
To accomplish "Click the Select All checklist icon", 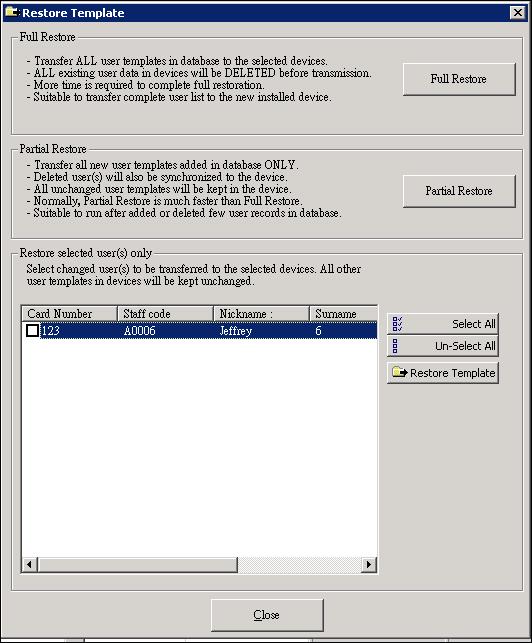I will [397, 324].
